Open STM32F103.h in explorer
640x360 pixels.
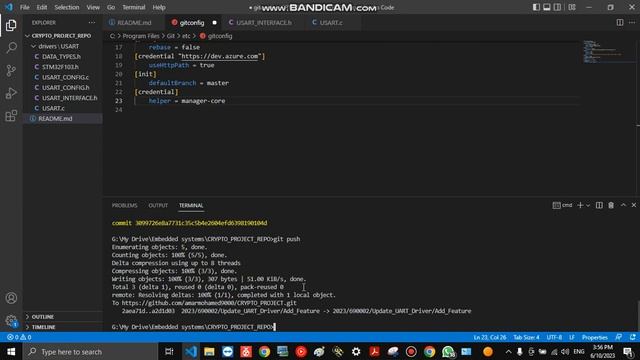click(x=62, y=67)
